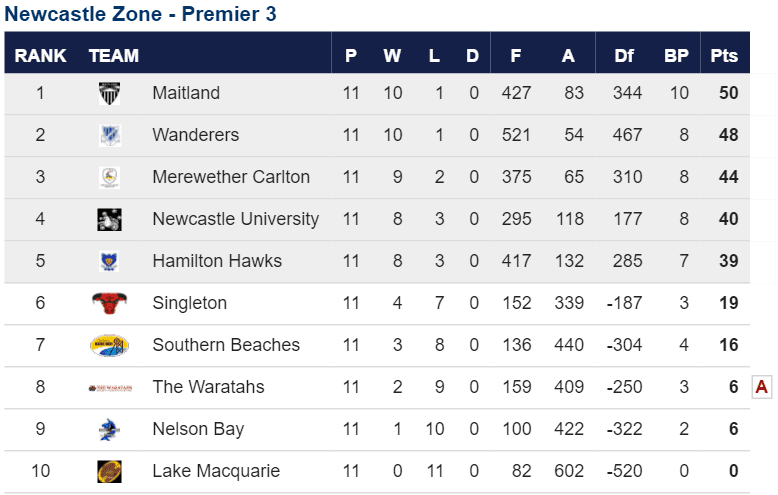Click the RANK column header
778x495 pixels.
[x=40, y=56]
